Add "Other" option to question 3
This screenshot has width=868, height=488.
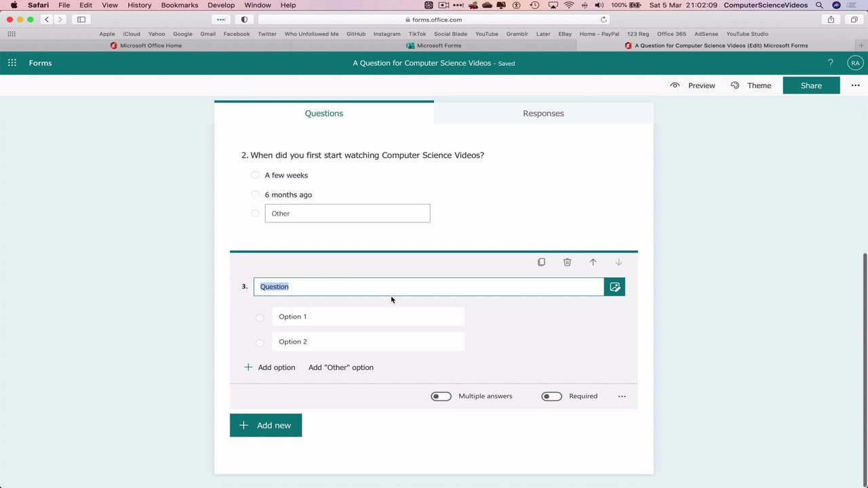pos(341,367)
